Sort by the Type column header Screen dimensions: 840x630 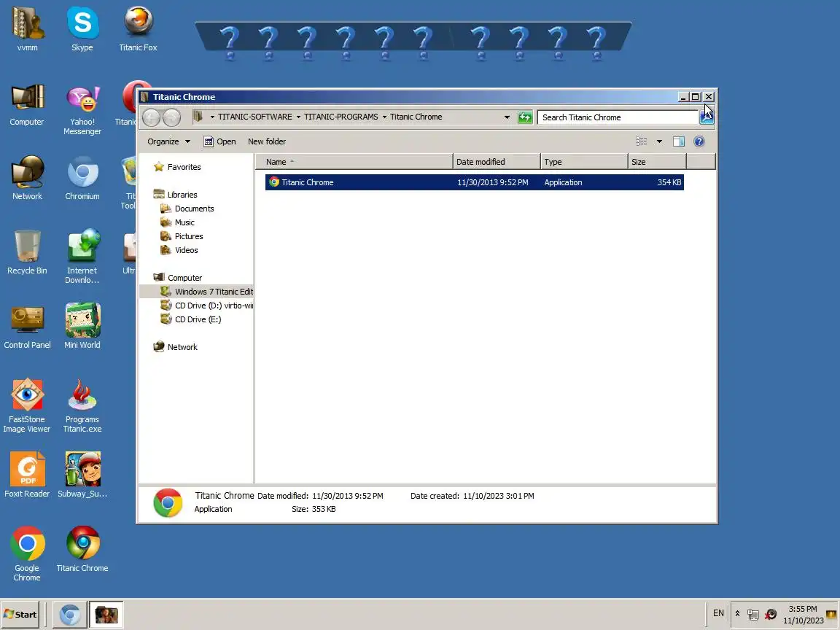584,162
